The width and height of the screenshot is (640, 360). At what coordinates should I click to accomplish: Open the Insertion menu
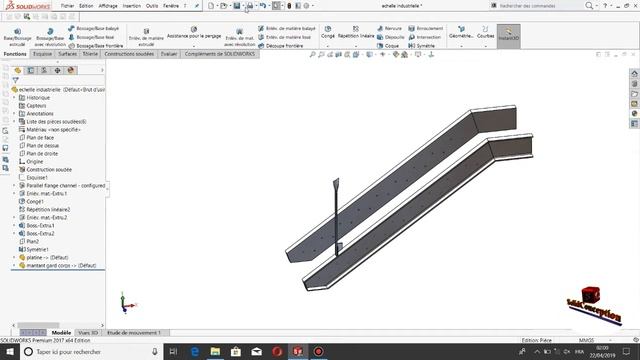[x=131, y=6]
